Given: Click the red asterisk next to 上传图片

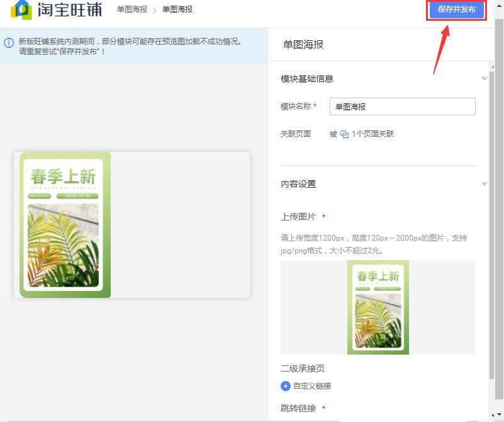Looking at the screenshot, I should 323,216.
